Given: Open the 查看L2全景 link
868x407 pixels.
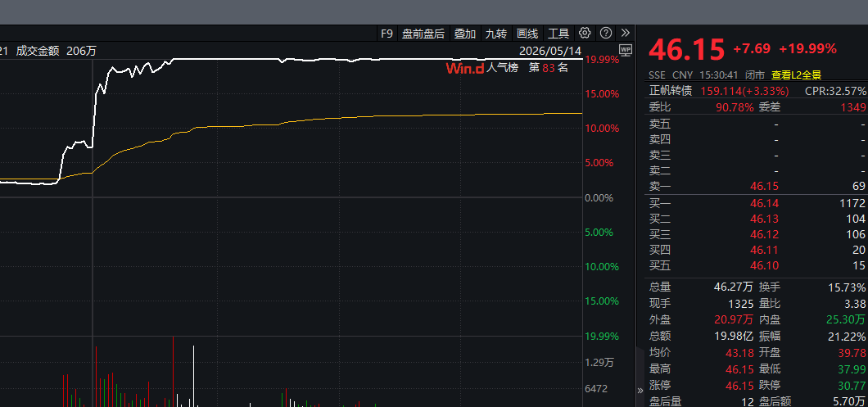Looking at the screenshot, I should [x=797, y=75].
